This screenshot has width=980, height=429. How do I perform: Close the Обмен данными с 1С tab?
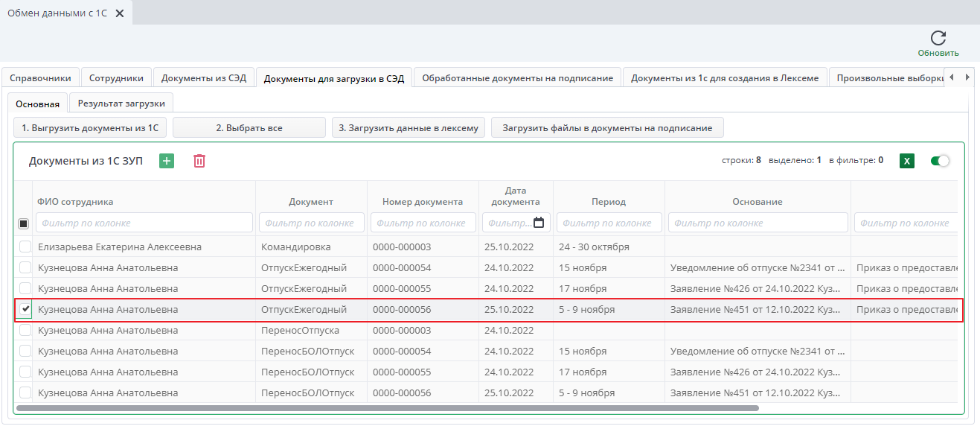click(120, 13)
